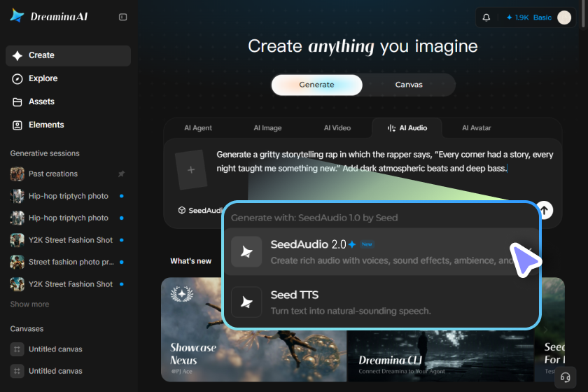Click the page vertical scrollbar

click(x=584, y=15)
